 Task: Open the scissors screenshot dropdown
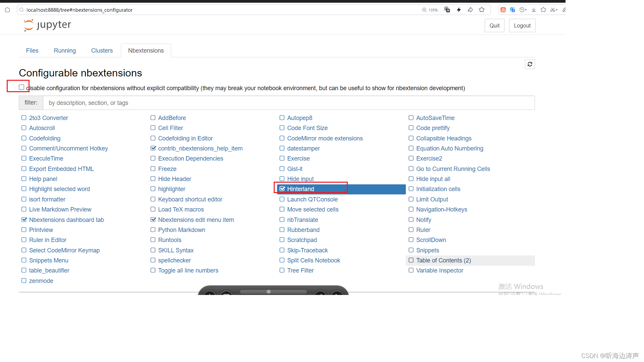(554, 10)
